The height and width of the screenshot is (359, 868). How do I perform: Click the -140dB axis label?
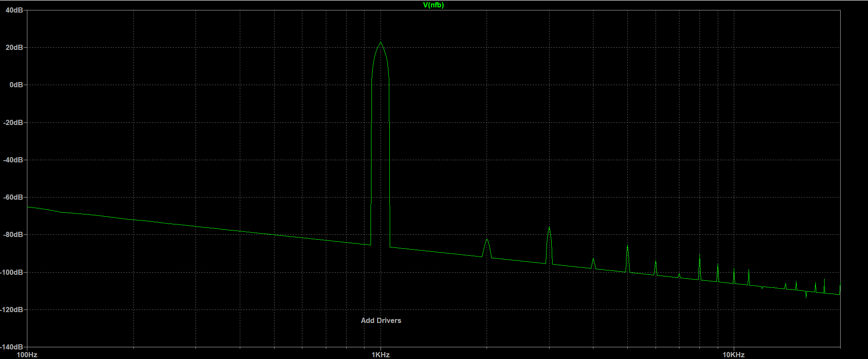(x=12, y=347)
